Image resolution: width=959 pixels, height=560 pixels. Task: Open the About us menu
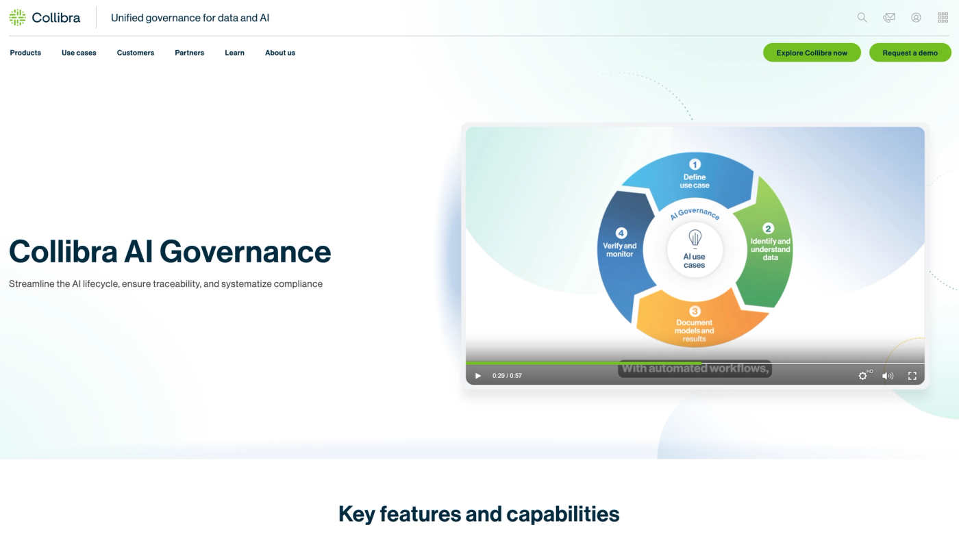coord(280,53)
